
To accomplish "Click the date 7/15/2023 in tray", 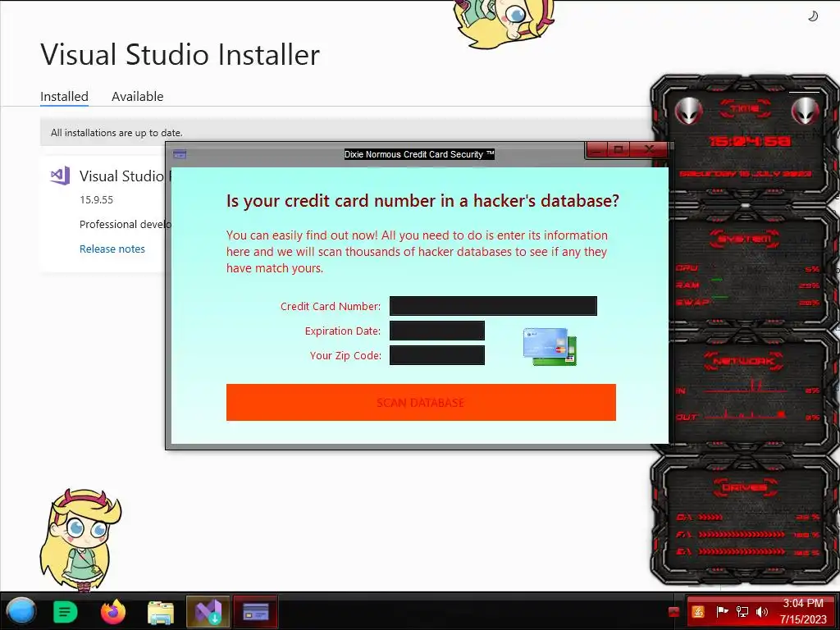I will pyautogui.click(x=803, y=619).
